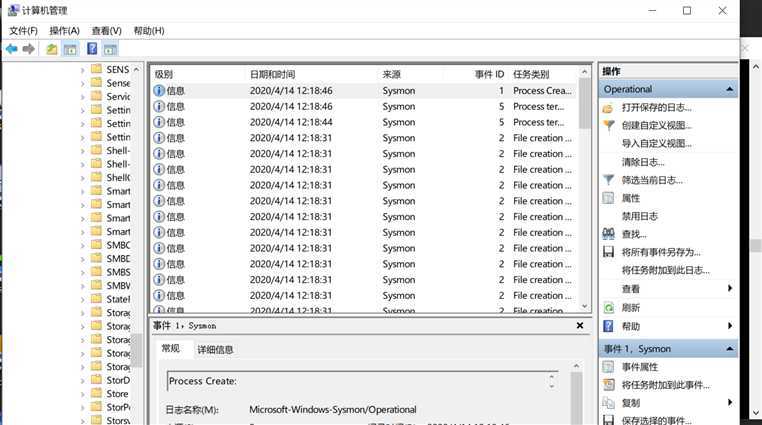Click 禁用日志 action
The width and height of the screenshot is (762, 425).
(x=640, y=216)
